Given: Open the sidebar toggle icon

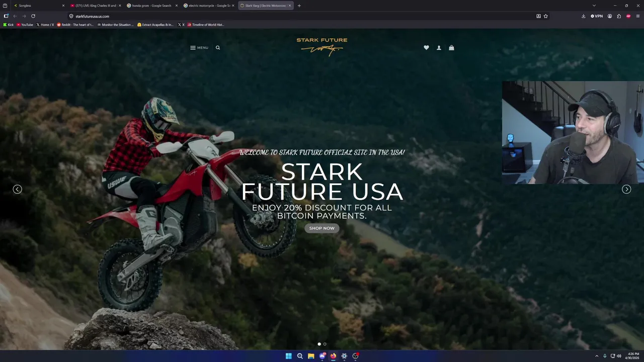Looking at the screenshot, I should 6,16.
